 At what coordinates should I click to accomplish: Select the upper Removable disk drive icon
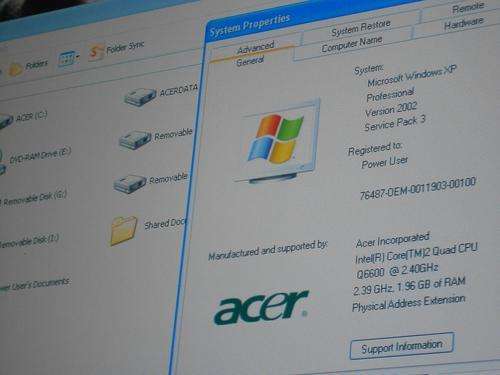pos(135,140)
